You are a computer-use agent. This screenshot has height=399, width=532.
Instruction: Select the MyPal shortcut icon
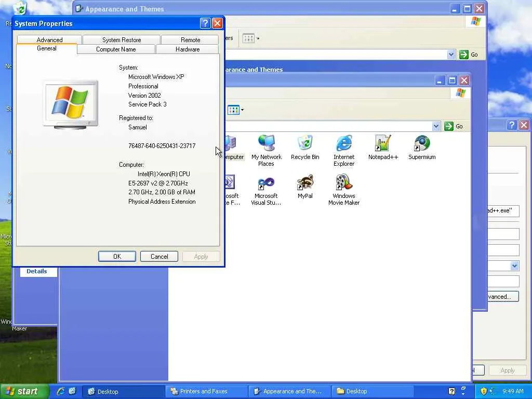[x=305, y=187]
